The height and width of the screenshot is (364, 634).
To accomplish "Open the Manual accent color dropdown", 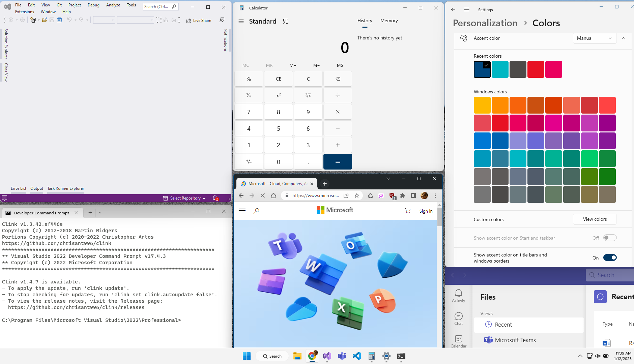I will pos(594,38).
